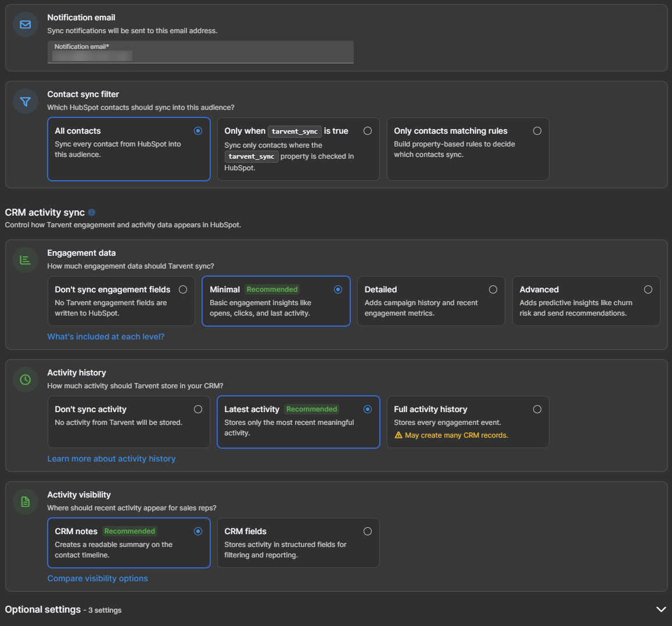The width and height of the screenshot is (672, 626).
Task: Open Compare visibility options link
Action: point(98,578)
